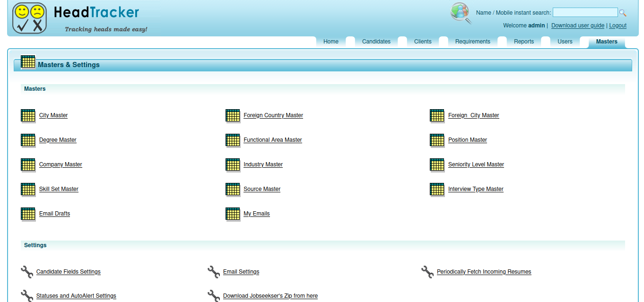Open the Functional Area Master link
Image resolution: width=644 pixels, height=302 pixels.
coord(273,140)
